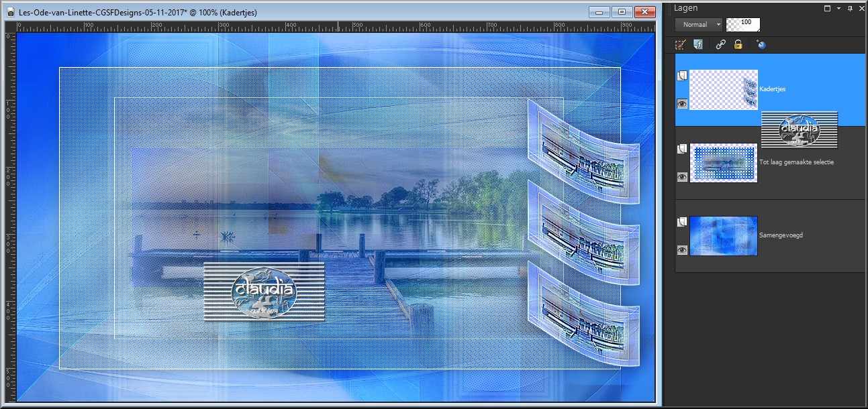Click the Kadertjes layer name
868x409 pixels.
[x=772, y=89]
